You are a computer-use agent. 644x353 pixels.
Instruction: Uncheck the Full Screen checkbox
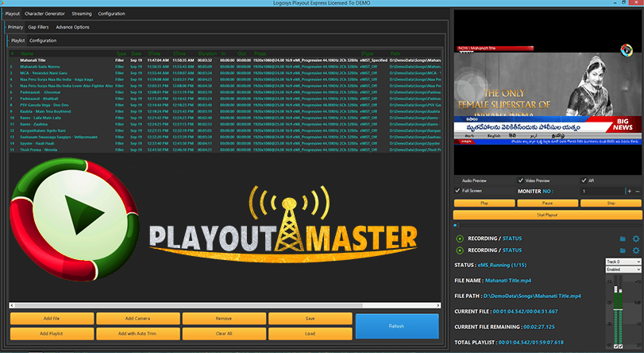pyautogui.click(x=457, y=191)
